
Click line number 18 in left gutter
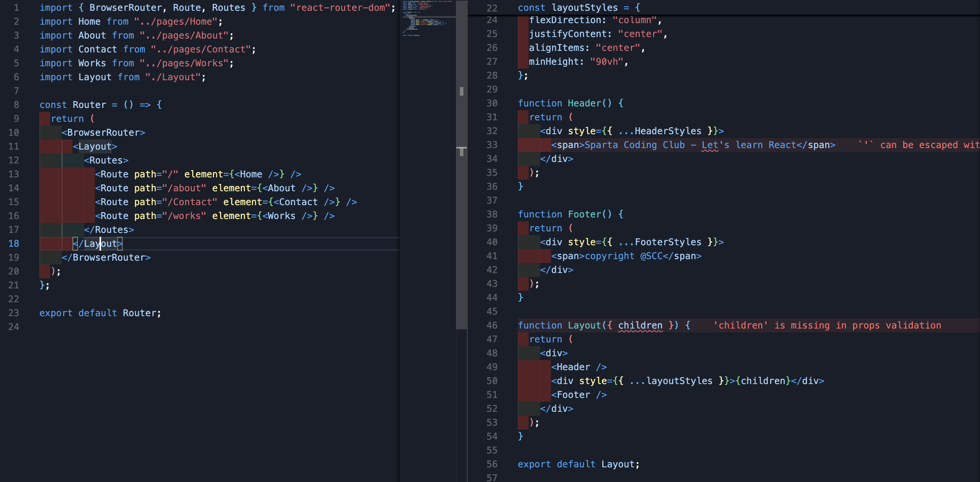[x=14, y=243]
